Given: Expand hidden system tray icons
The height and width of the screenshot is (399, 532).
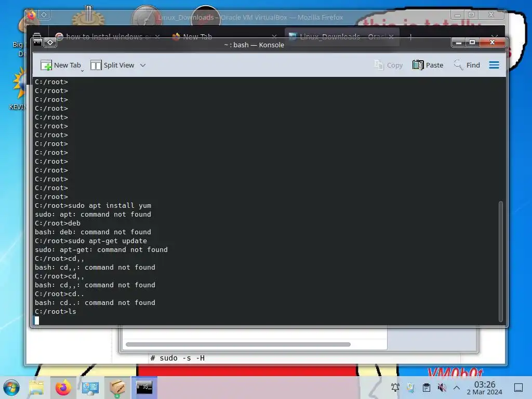Looking at the screenshot, I should tap(457, 387).
